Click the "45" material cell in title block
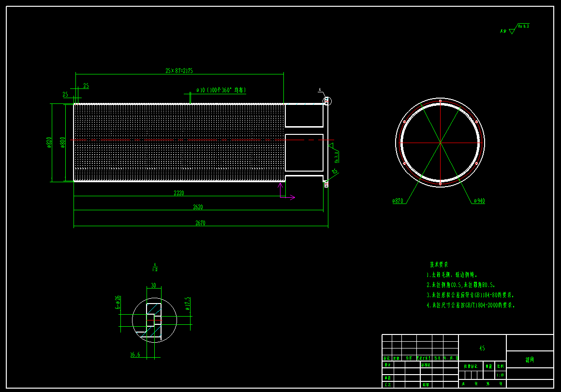Image resolution: width=561 pixels, height=392 pixels. [482, 348]
